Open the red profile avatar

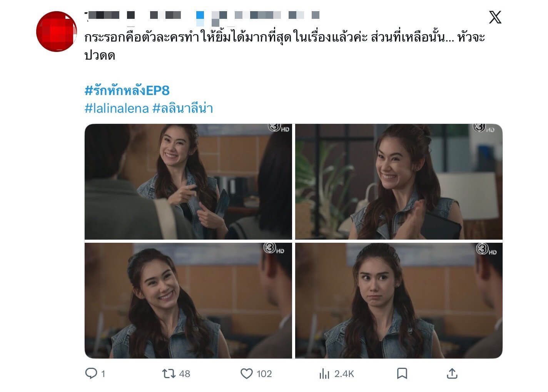[x=57, y=32]
